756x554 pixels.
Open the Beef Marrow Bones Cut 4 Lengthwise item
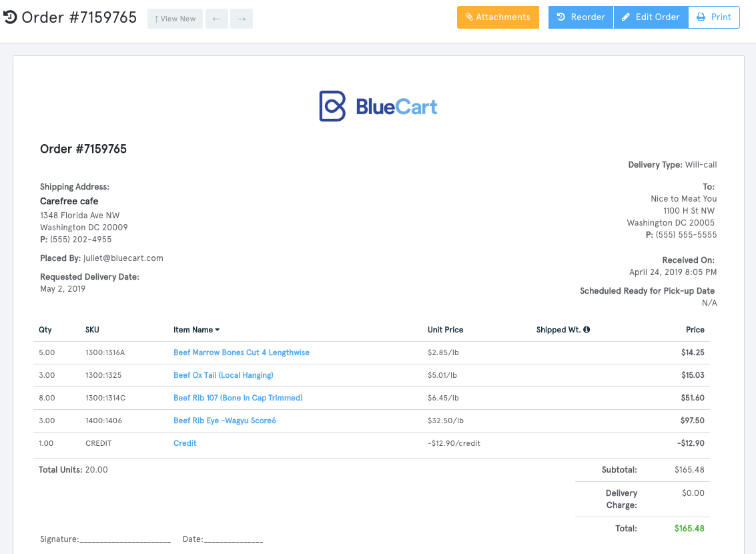242,352
